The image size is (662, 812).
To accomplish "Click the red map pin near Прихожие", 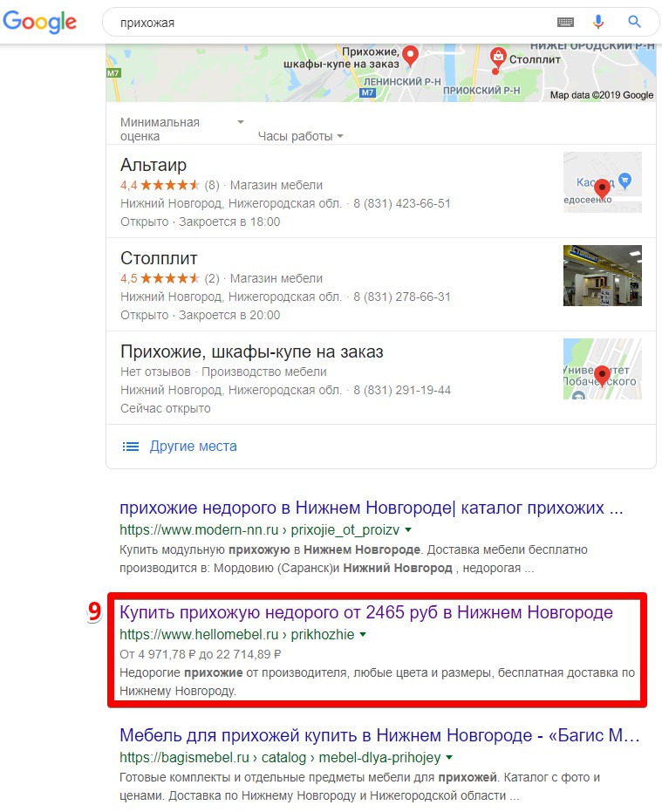I will [410, 55].
